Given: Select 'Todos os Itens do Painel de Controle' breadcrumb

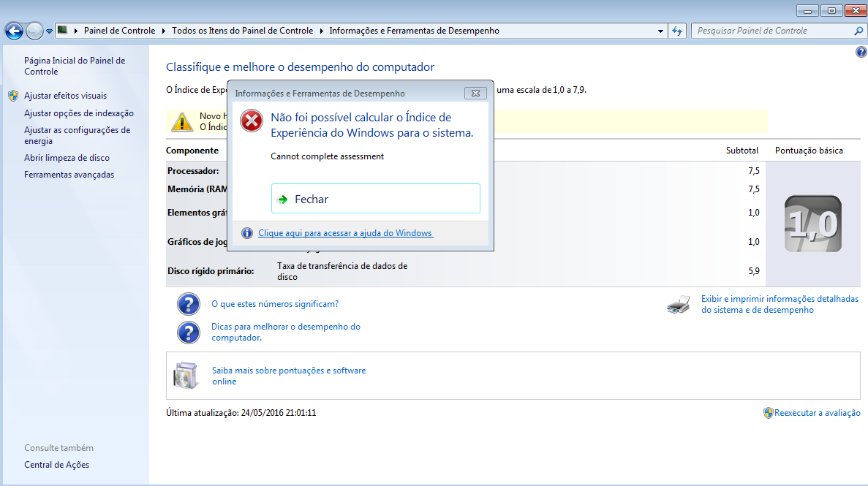Looking at the screenshot, I should pos(243,31).
